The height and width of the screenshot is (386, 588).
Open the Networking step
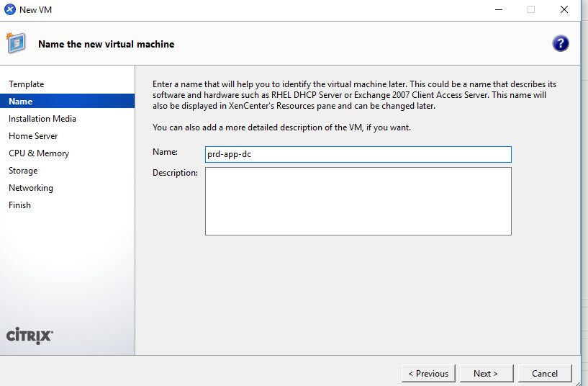pyautogui.click(x=31, y=188)
